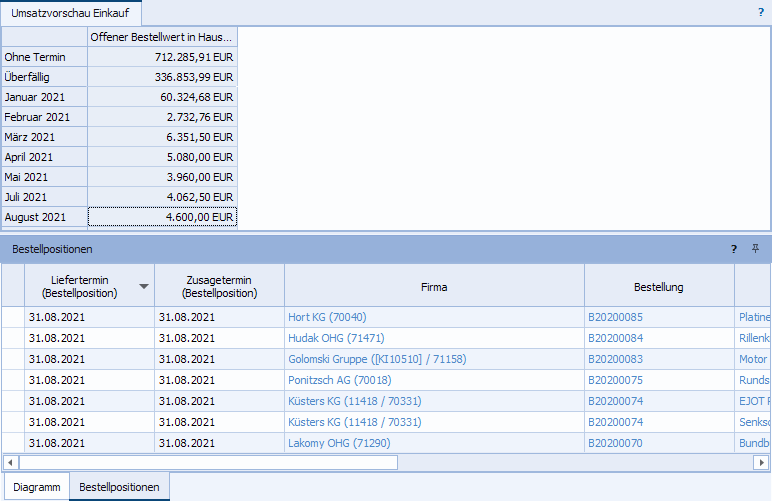Viewport: 772px width, 501px height.
Task: Pin the Bestellpositionen panel
Action: pos(756,249)
